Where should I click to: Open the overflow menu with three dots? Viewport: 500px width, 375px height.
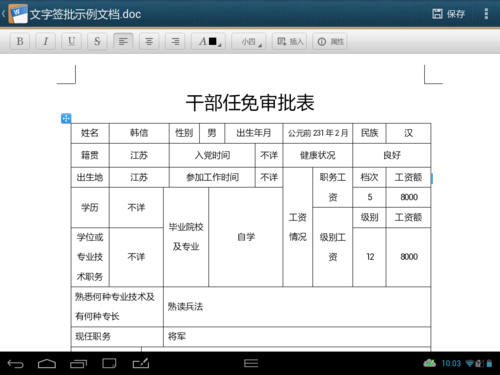pos(486,14)
